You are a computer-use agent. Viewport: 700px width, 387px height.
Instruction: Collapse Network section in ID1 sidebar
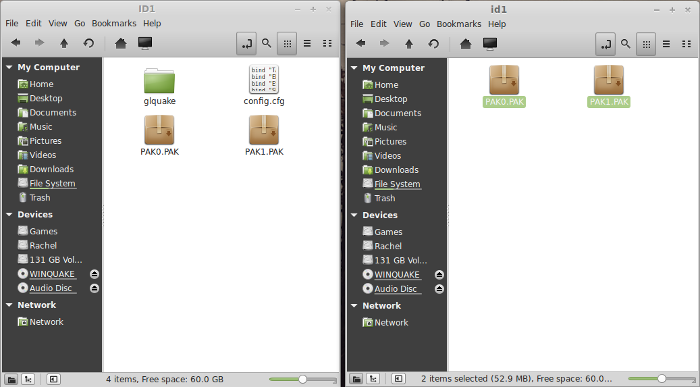coord(9,305)
